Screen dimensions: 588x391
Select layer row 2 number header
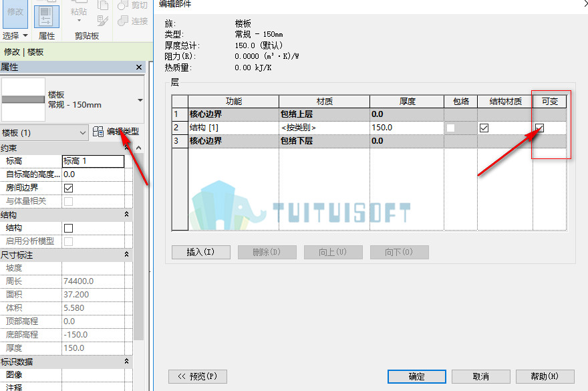pos(180,128)
